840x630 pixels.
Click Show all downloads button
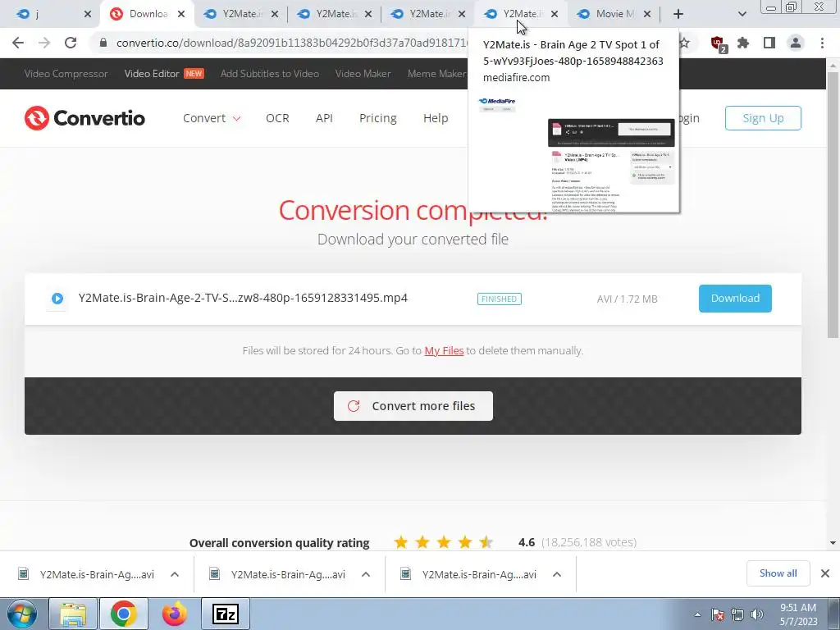click(778, 573)
